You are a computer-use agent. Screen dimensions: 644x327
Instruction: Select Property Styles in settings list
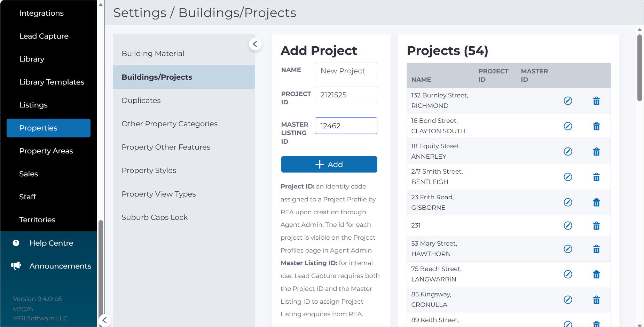point(149,170)
